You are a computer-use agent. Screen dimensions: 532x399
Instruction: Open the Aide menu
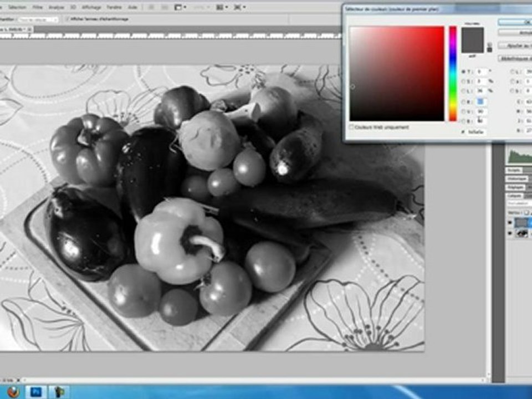(132, 7)
